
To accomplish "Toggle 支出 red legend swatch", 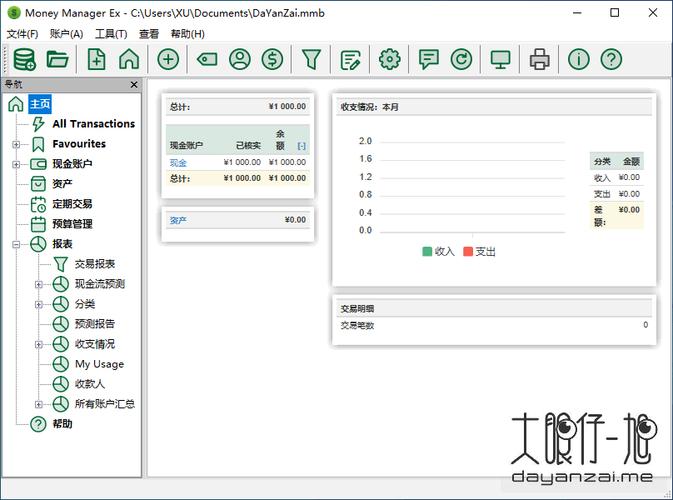I will point(468,251).
